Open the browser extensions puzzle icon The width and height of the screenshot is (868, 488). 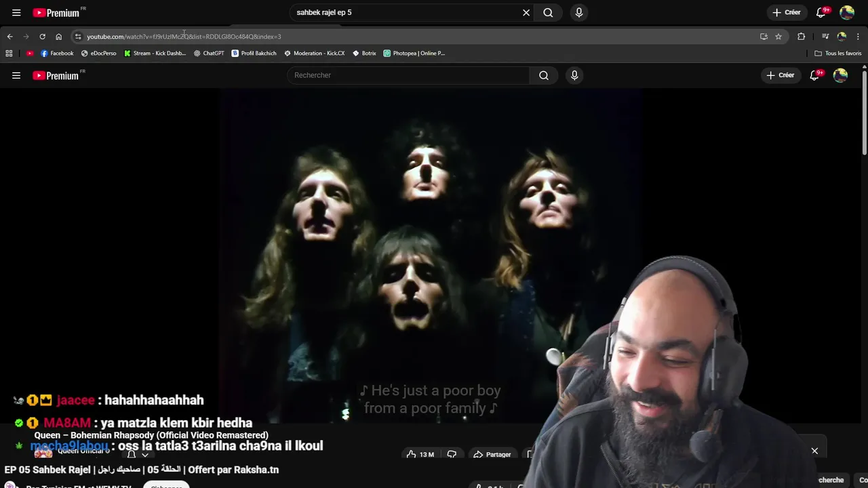point(801,37)
